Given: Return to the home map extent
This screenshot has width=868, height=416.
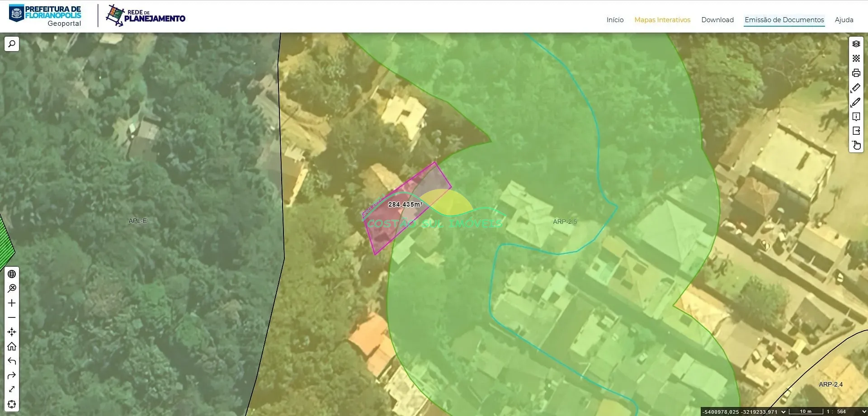Looking at the screenshot, I should [12, 346].
